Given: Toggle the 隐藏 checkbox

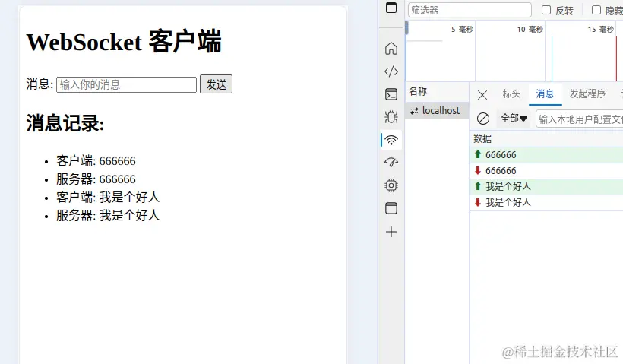Looking at the screenshot, I should [x=596, y=10].
